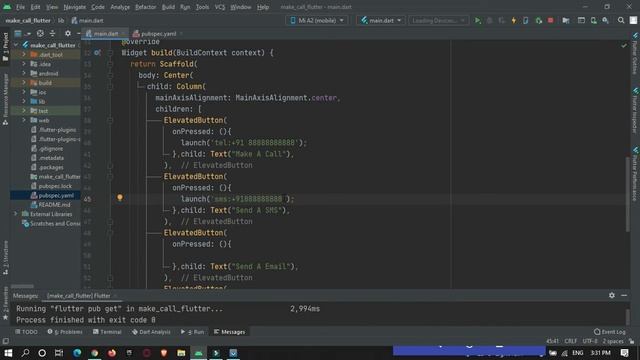
Task: Open the Terminal tool window
Action: (x=107, y=332)
